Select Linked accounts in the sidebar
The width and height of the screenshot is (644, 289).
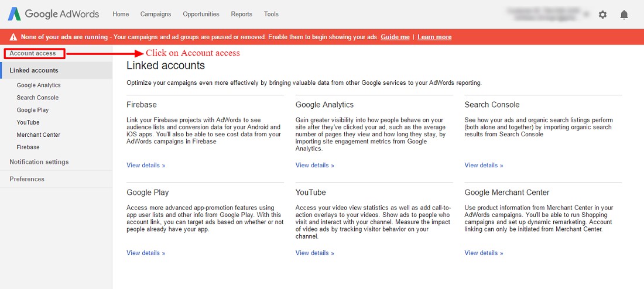point(34,70)
